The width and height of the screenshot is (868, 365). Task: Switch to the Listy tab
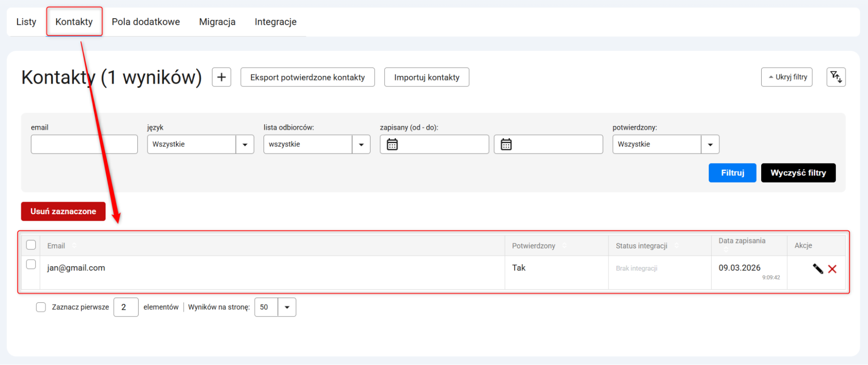(x=26, y=22)
